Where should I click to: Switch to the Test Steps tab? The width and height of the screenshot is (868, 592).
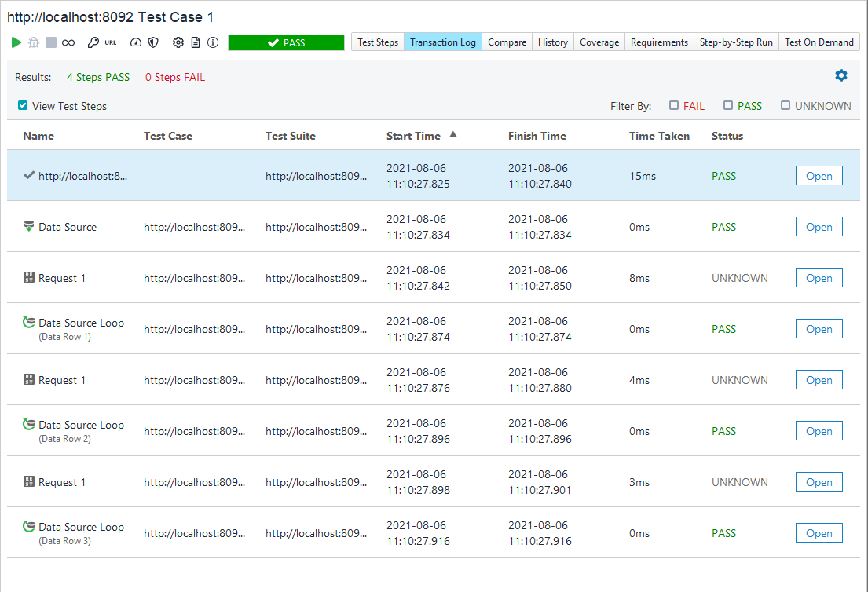(x=377, y=42)
